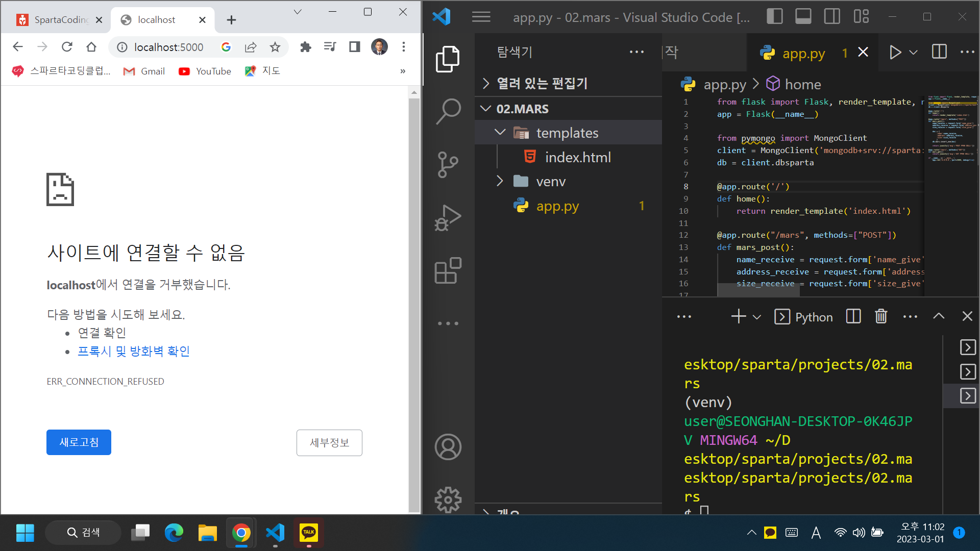980x551 pixels.
Task: Toggle the bottom panel layout
Action: 803,17
